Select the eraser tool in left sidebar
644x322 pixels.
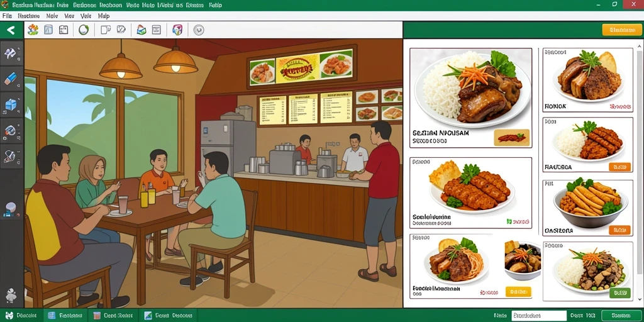(11, 79)
